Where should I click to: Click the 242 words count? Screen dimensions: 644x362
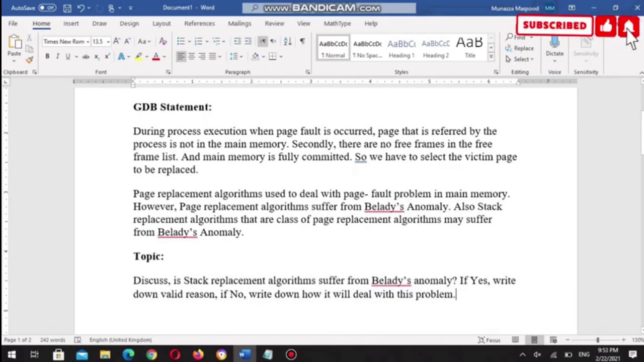click(x=53, y=340)
